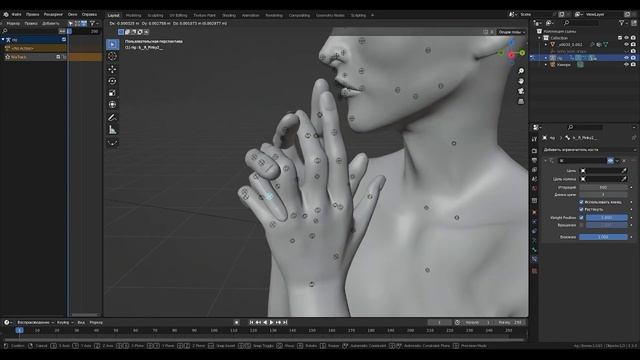Open the Bone Constraint properties tab
Viewport: 640px width, 360px height.
pos(534,259)
